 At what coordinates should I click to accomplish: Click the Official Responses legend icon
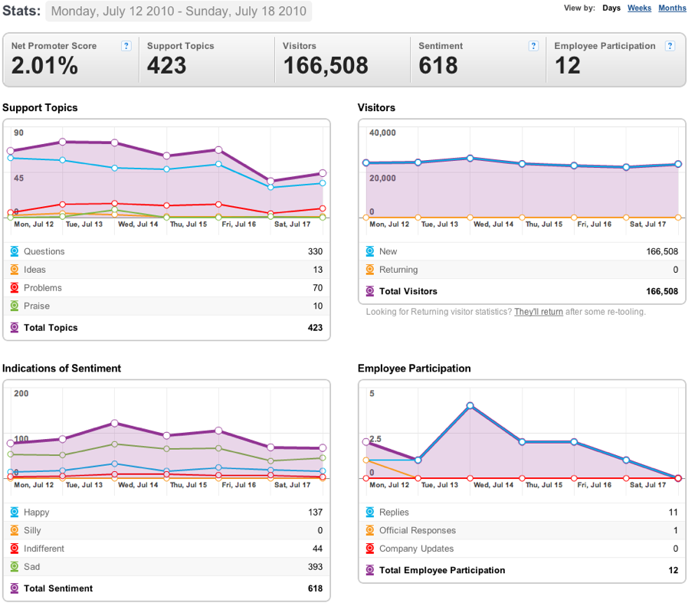click(x=370, y=530)
